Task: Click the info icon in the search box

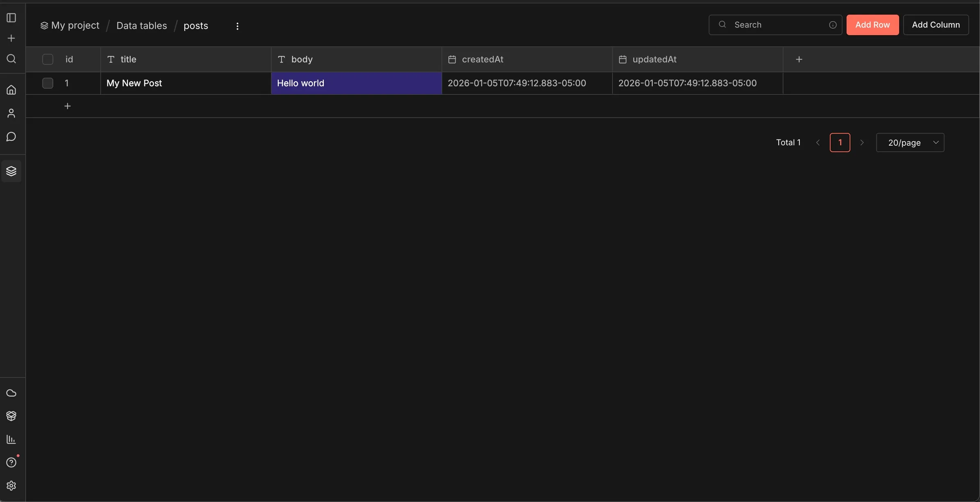Action: tap(833, 25)
